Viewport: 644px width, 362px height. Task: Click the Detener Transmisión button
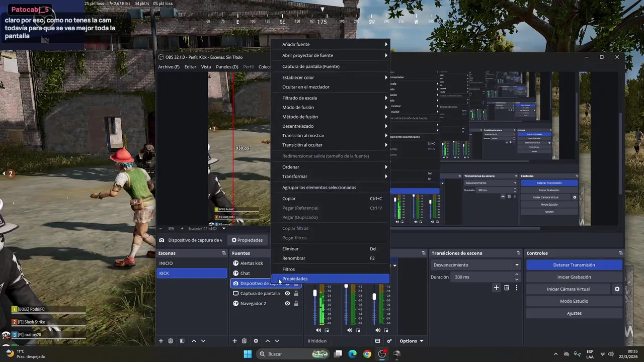coord(574,265)
